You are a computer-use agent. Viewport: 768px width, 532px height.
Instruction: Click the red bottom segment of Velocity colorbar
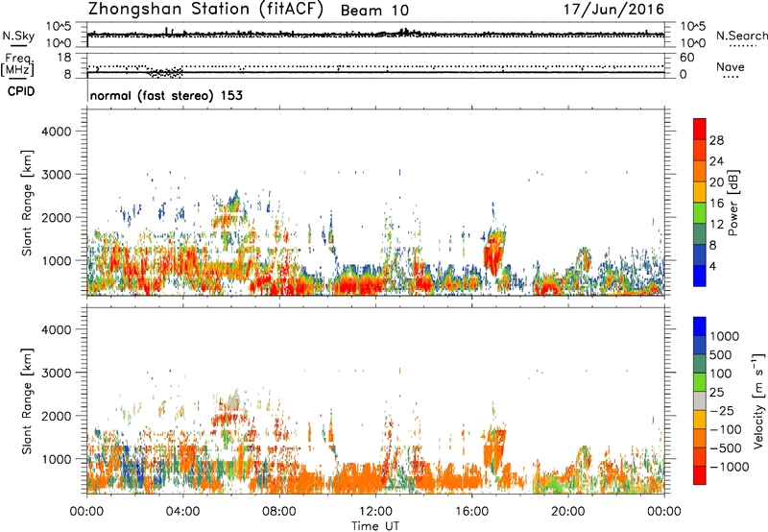pos(700,475)
